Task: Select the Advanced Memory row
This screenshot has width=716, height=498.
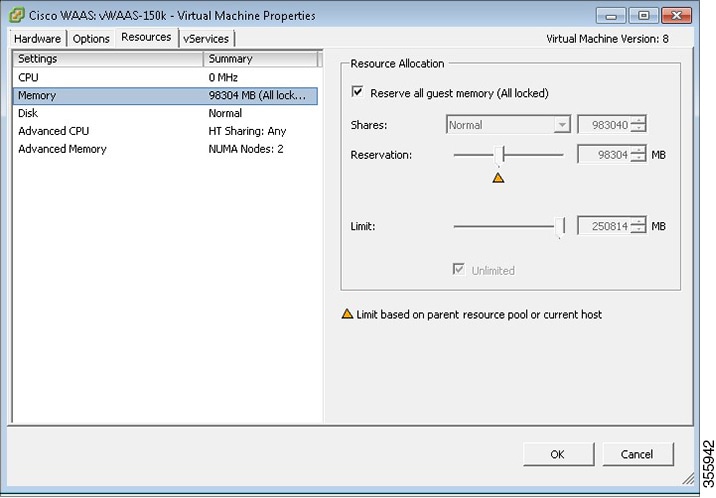Action: point(165,149)
